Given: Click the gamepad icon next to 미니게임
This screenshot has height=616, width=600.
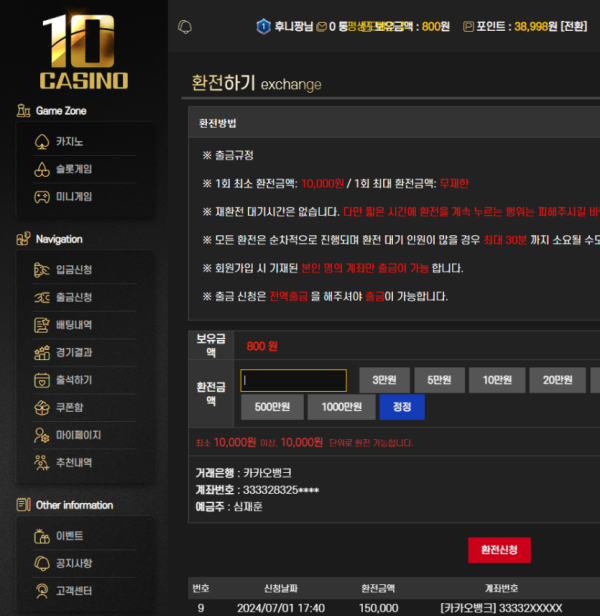Looking at the screenshot, I should (x=42, y=196).
